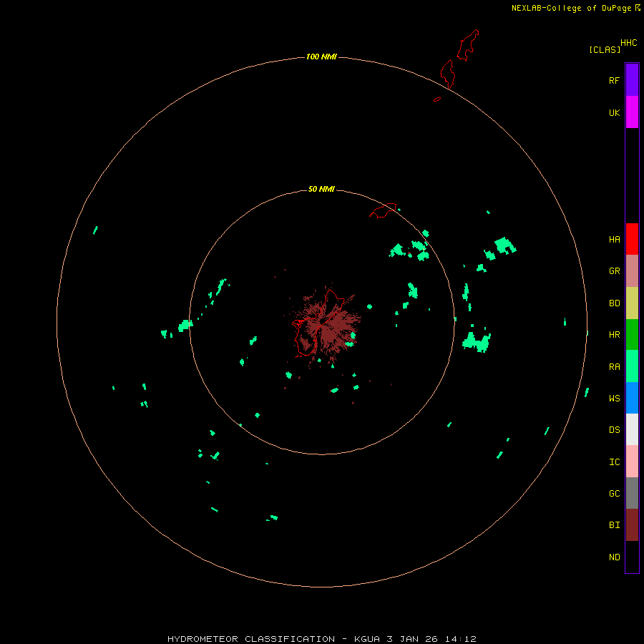Click the 'NEXLAB-College of DuPage' credit text
Image resolution: width=644 pixels, height=644 pixels.
click(572, 8)
